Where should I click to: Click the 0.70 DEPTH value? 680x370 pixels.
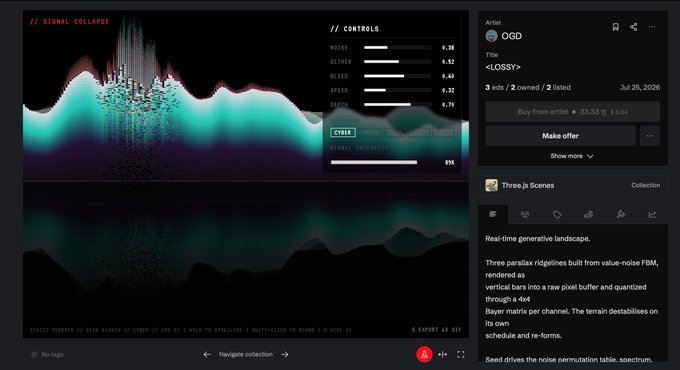click(x=448, y=105)
